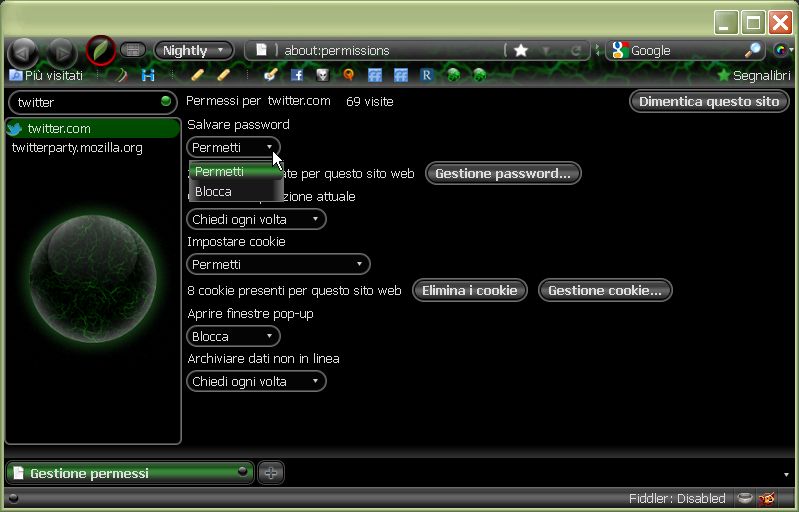Click the green dot in site search box
The height and width of the screenshot is (512, 799).
[166, 101]
